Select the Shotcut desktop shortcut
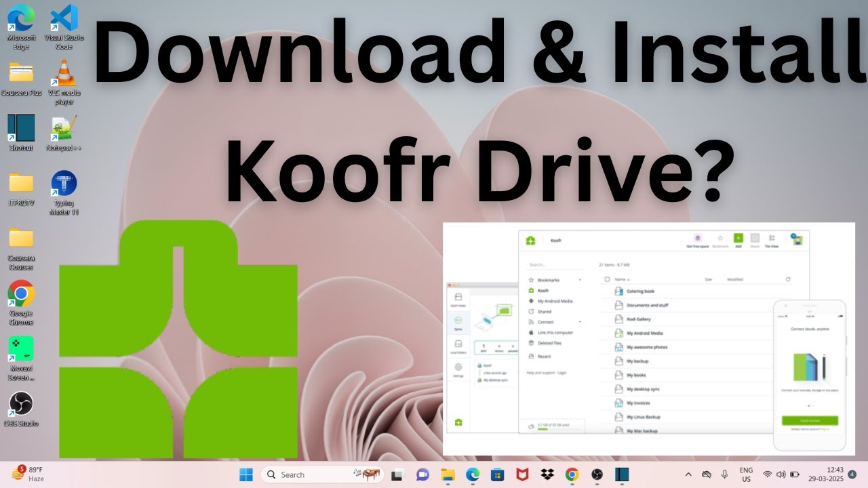This screenshot has height=488, width=868. pyautogui.click(x=21, y=133)
